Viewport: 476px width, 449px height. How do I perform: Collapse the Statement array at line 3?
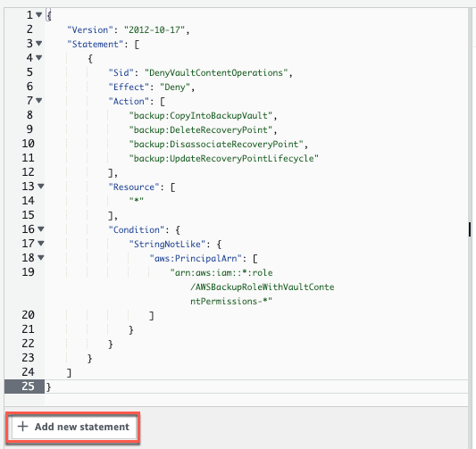[x=39, y=44]
